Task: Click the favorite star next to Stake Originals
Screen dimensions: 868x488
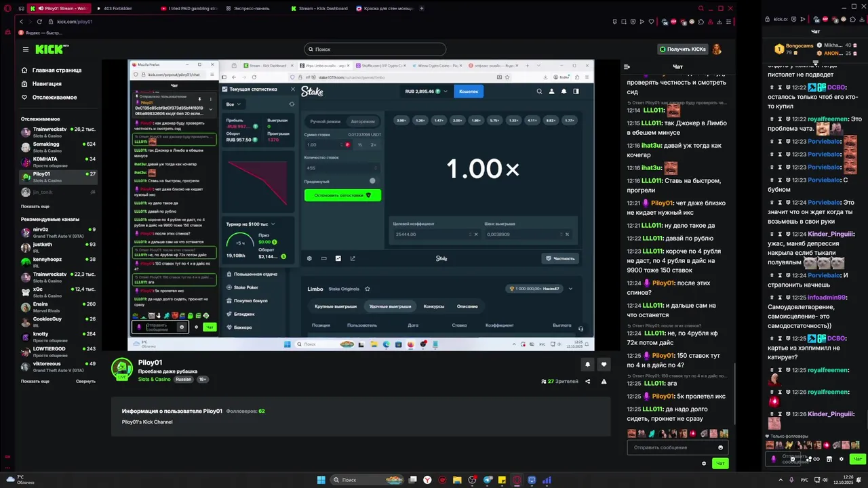Action: click(368, 289)
